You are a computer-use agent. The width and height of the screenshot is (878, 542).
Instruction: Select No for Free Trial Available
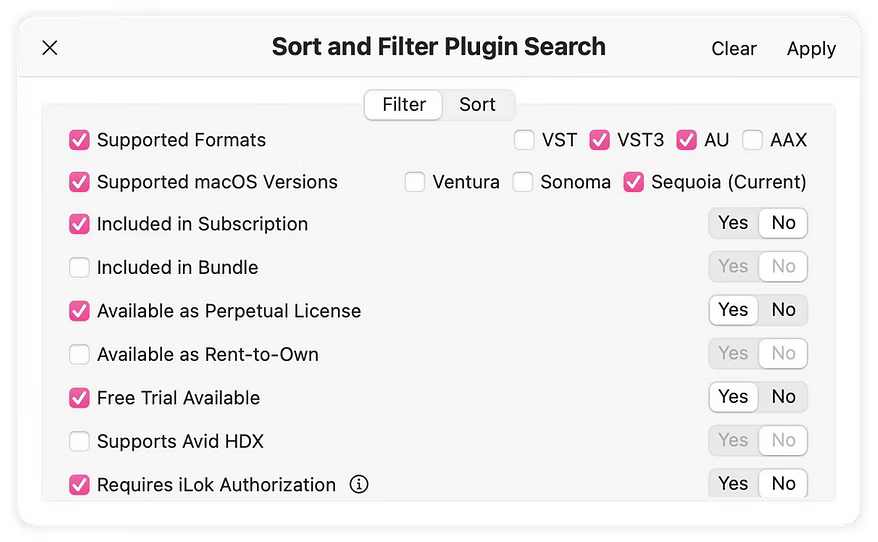coord(783,396)
